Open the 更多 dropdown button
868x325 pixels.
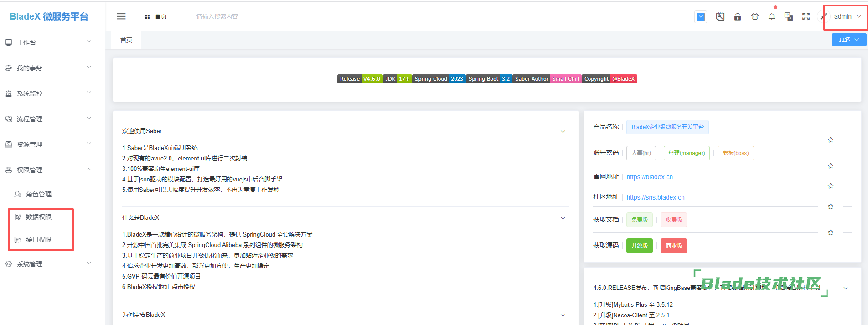(x=848, y=40)
